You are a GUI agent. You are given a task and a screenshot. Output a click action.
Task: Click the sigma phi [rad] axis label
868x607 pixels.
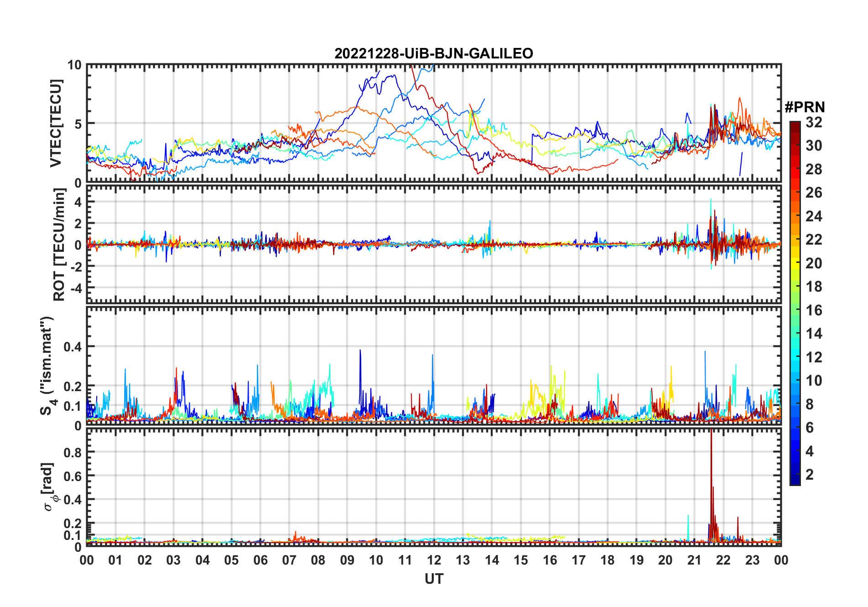click(x=49, y=487)
